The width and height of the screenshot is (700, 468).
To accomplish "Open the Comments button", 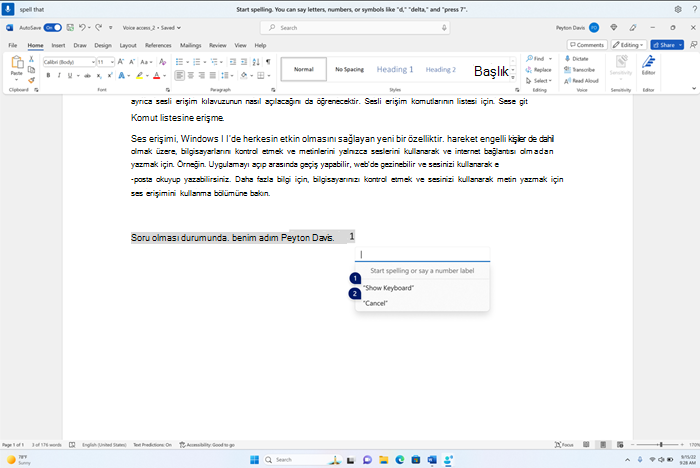I will coord(587,45).
